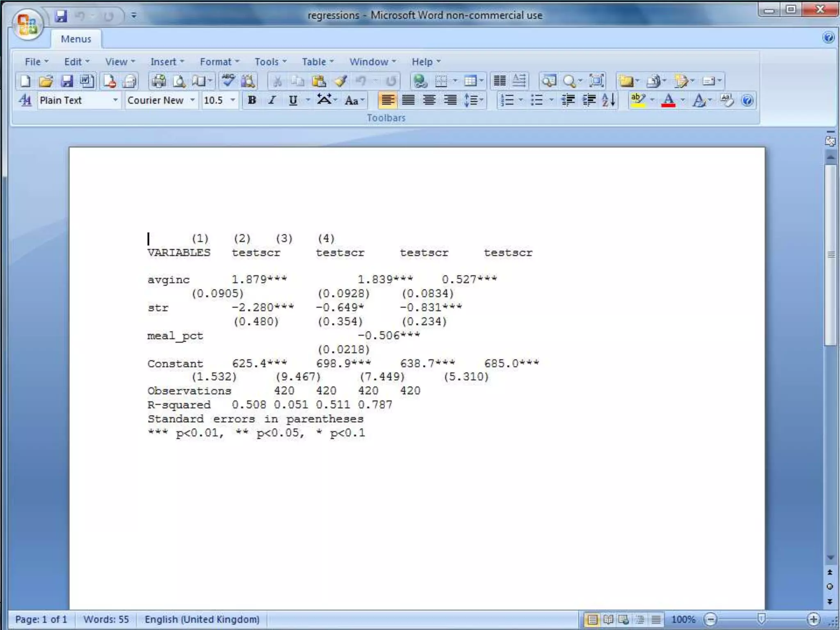Image resolution: width=840 pixels, height=630 pixels.
Task: Click the Words: 55 status indicator
Action: [106, 619]
